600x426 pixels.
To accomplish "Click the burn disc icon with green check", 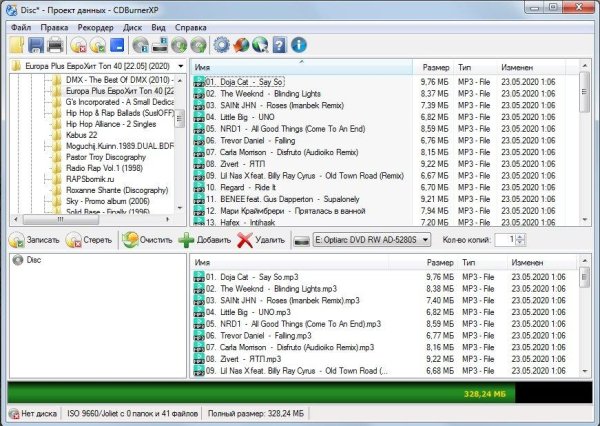I will point(98,45).
